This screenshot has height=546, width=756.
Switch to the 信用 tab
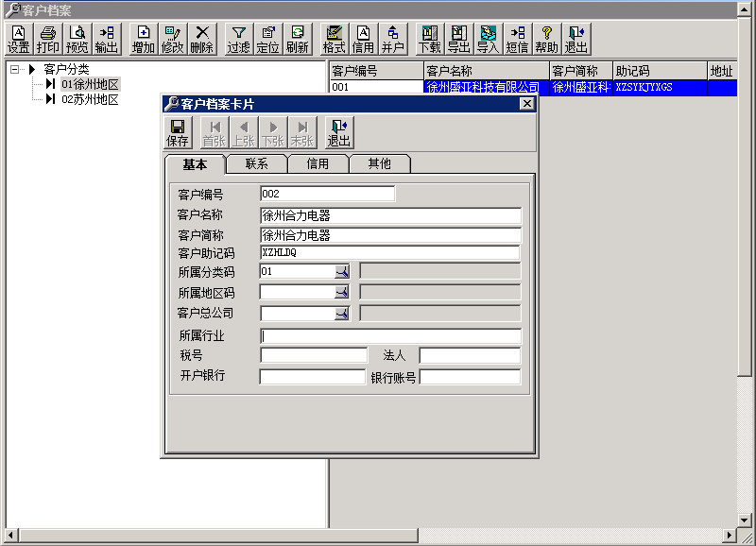click(x=318, y=163)
